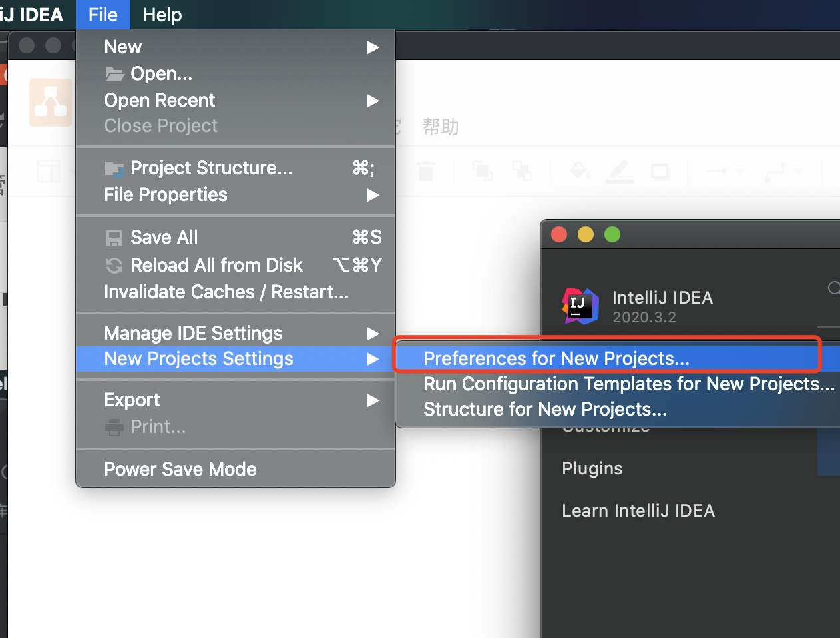Screen dimensions: 840x638
Task: Click the page view icon in background toolbar
Action: click(49, 171)
